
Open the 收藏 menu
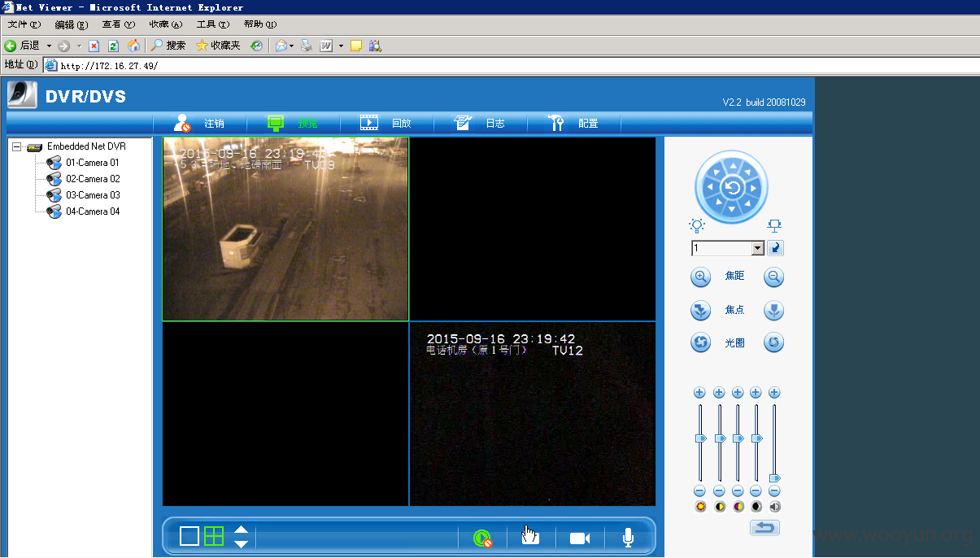[166, 24]
